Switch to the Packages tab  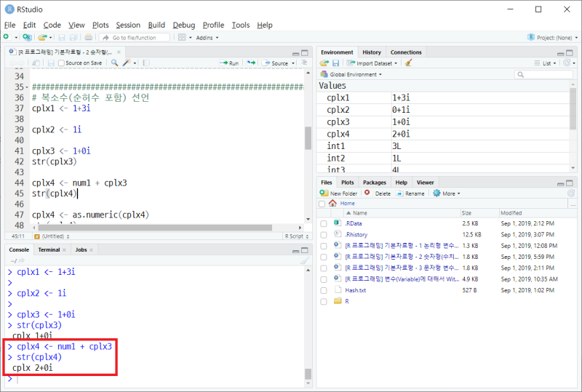tap(374, 183)
